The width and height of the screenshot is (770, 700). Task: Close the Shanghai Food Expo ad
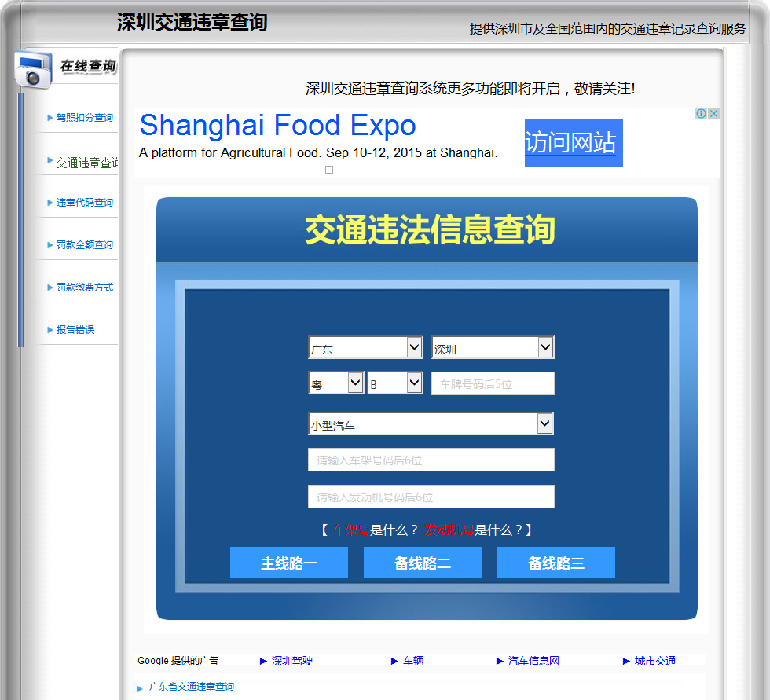pyautogui.click(x=713, y=113)
